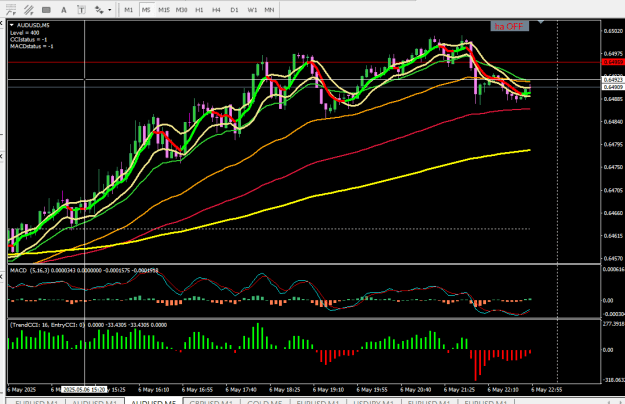Image resolution: width=625 pixels, height=404 pixels.
Task: Click the 0.64975 price scale value
Action: [613, 53]
